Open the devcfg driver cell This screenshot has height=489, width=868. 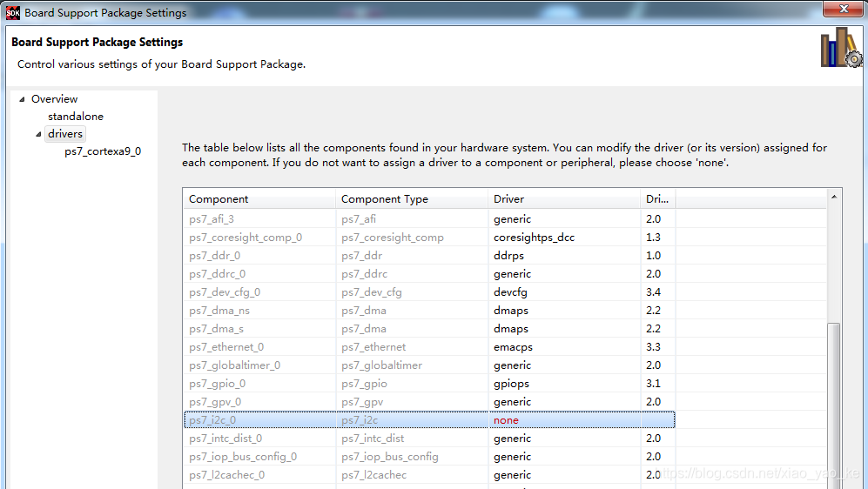pos(564,292)
